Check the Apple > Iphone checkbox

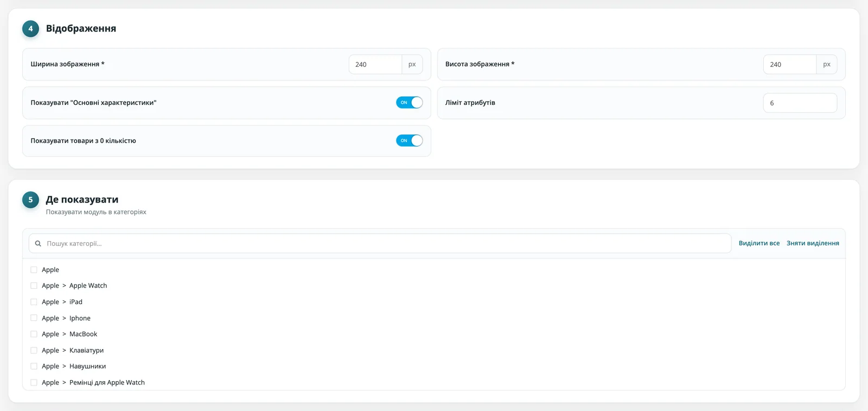[x=34, y=318]
